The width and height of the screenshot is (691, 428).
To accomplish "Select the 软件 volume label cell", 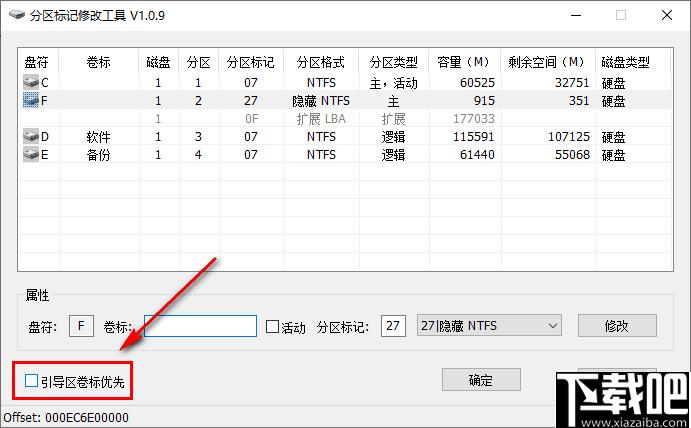I will [98, 137].
